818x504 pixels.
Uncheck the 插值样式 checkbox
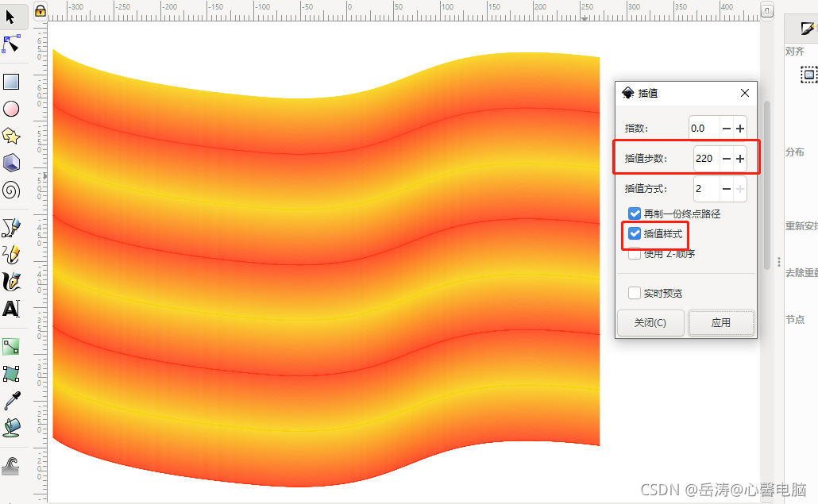(x=635, y=233)
